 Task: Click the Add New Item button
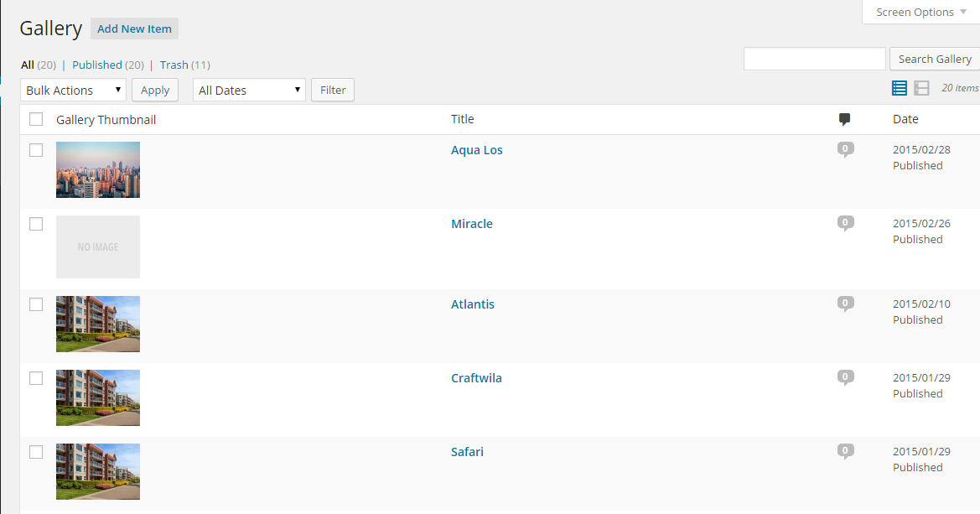tap(134, 29)
